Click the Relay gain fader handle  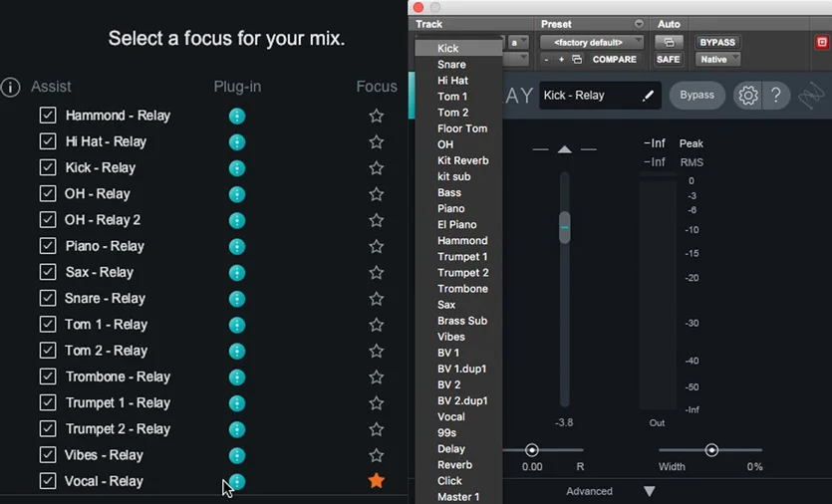coord(565,227)
